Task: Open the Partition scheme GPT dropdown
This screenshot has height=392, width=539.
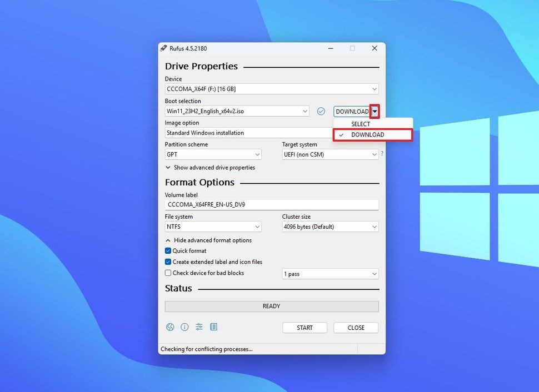Action: pos(213,154)
